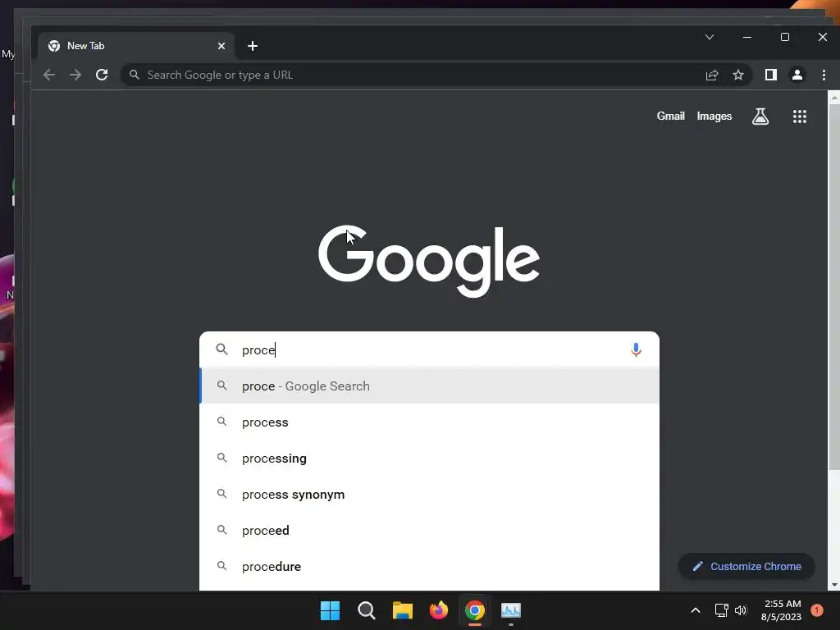Open the network status tray icon
The image size is (840, 630).
(722, 610)
